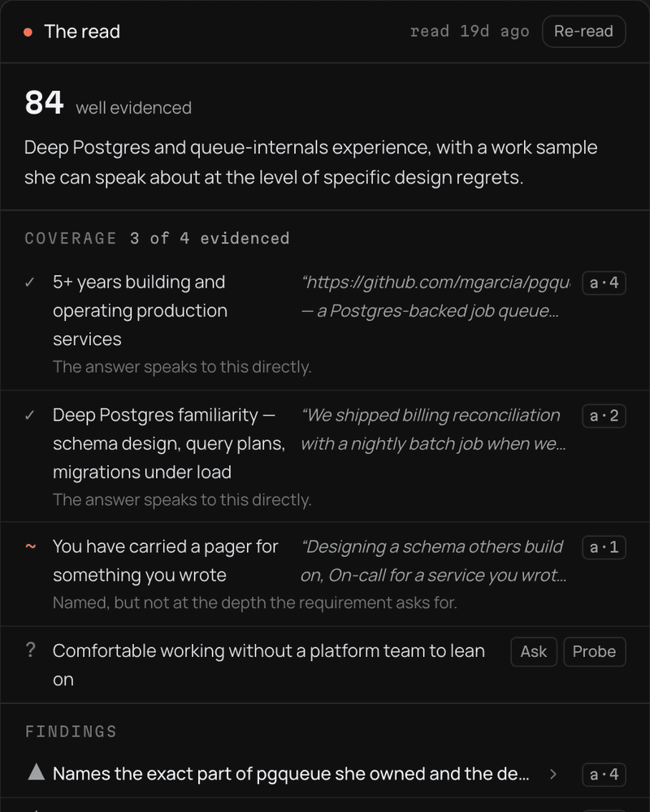Image resolution: width=650 pixels, height=812 pixels.
Task: Expand the pgqueue finding chevron
Action: pyautogui.click(x=553, y=774)
